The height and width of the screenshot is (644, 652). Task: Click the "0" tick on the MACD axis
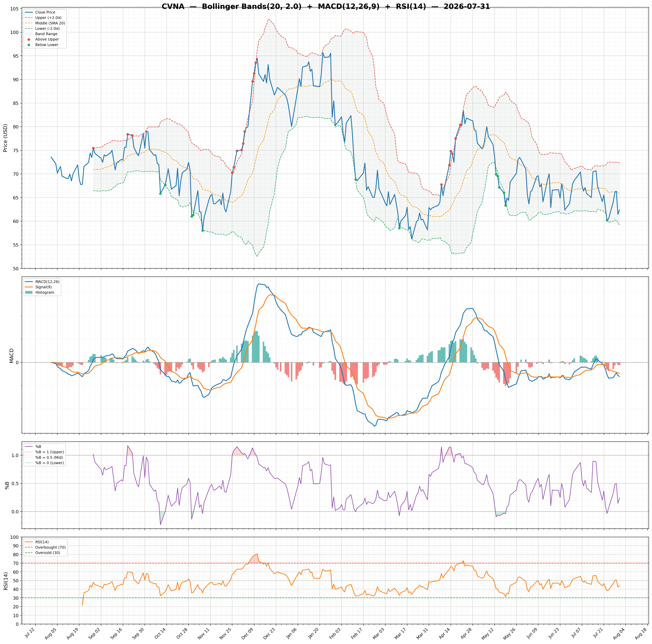point(17,362)
